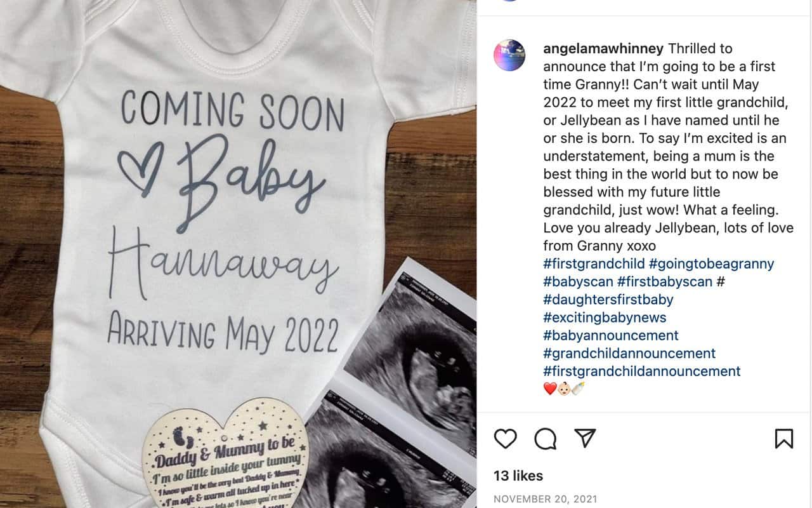Open the #grandchildannouncement hashtag

click(x=629, y=352)
